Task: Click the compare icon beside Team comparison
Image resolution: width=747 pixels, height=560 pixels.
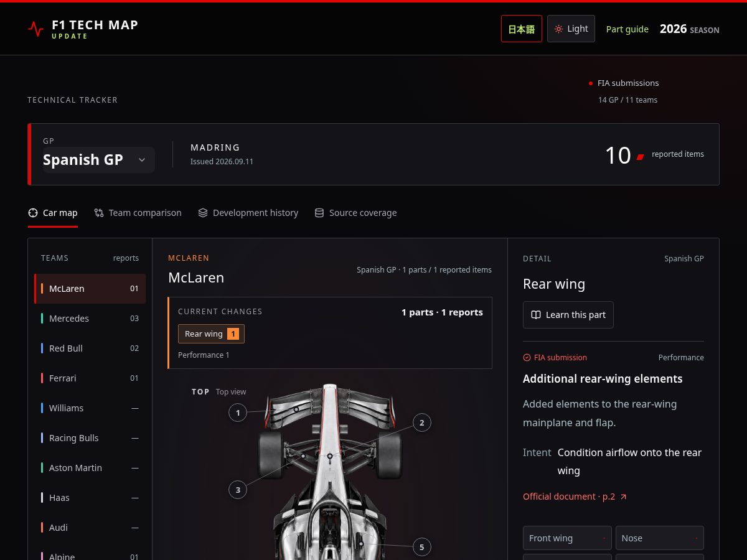Action: click(x=99, y=213)
